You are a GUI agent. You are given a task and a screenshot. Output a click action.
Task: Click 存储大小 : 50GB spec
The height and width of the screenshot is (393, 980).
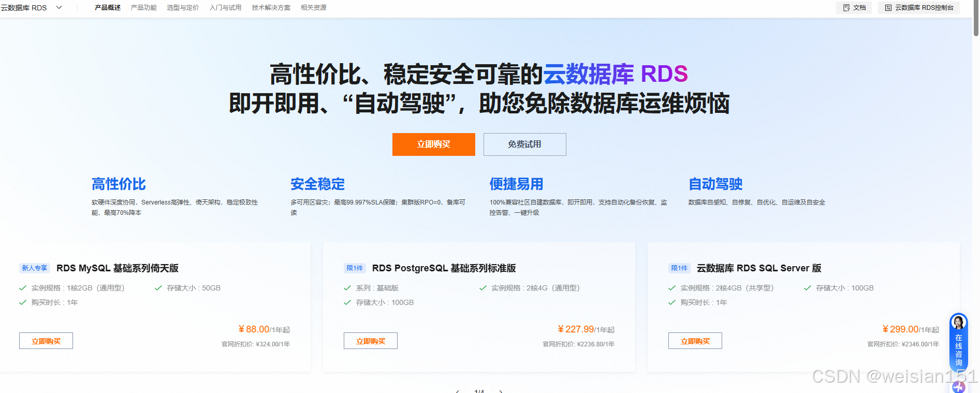coord(194,288)
